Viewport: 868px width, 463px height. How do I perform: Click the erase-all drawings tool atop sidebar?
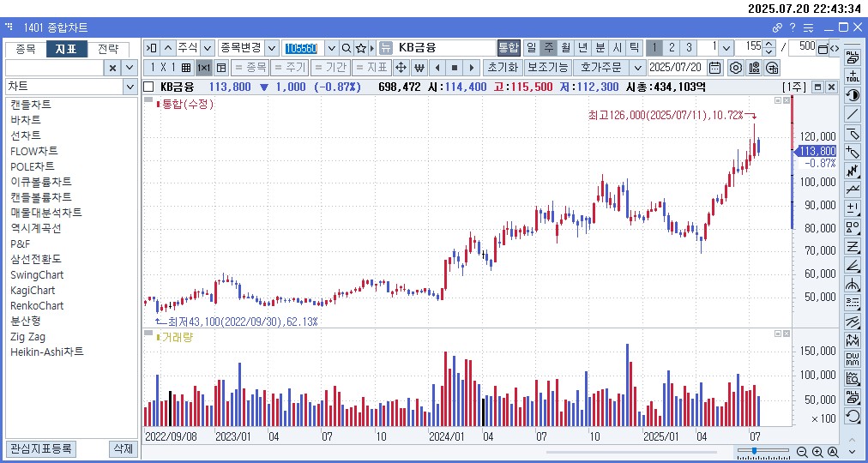[853, 57]
